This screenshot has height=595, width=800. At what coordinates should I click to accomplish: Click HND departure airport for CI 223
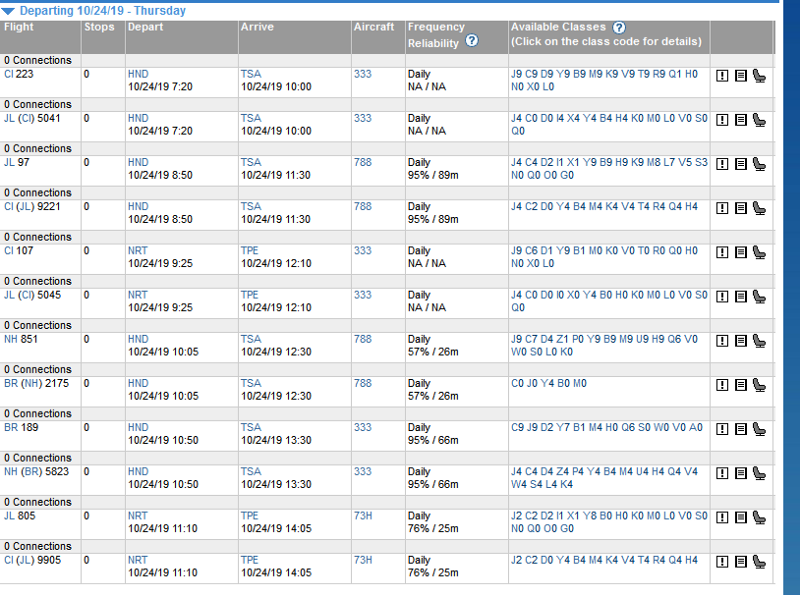point(138,74)
